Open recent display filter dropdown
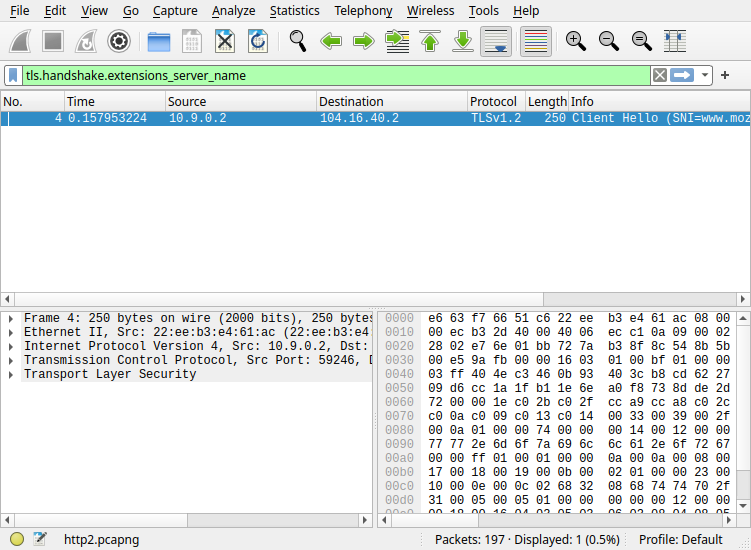751x550 pixels. (705, 75)
